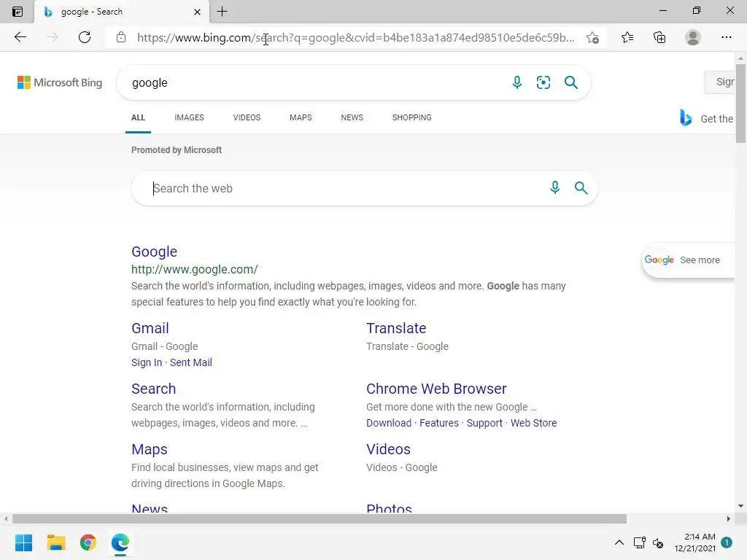This screenshot has width=747, height=560.
Task: Select the ALL results tab
Action: [x=138, y=117]
